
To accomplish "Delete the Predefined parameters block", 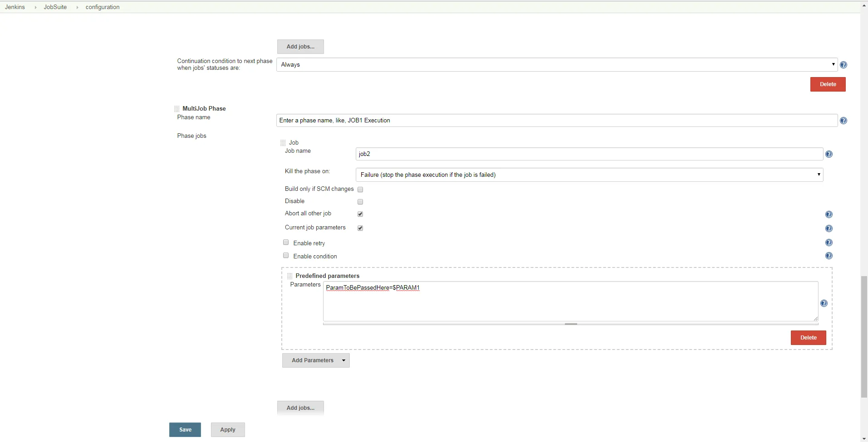I will click(x=809, y=338).
